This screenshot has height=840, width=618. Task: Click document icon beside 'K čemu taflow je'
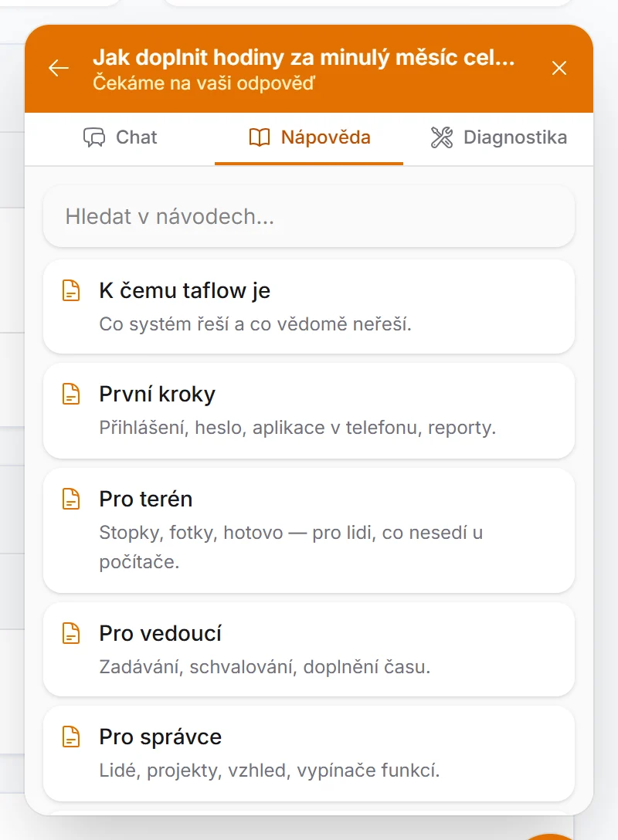(71, 290)
